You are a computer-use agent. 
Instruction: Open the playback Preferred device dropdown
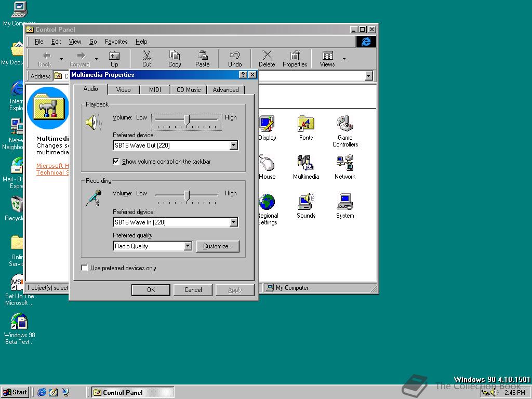click(233, 145)
